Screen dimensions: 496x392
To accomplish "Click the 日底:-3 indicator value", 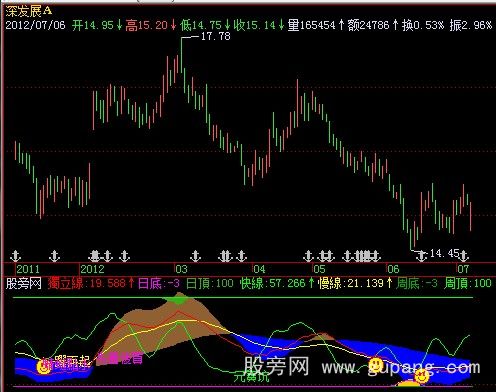I will coord(159,284).
